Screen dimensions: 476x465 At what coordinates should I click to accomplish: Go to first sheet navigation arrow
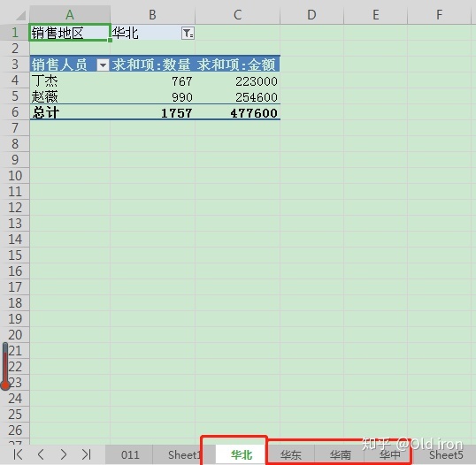coord(18,454)
